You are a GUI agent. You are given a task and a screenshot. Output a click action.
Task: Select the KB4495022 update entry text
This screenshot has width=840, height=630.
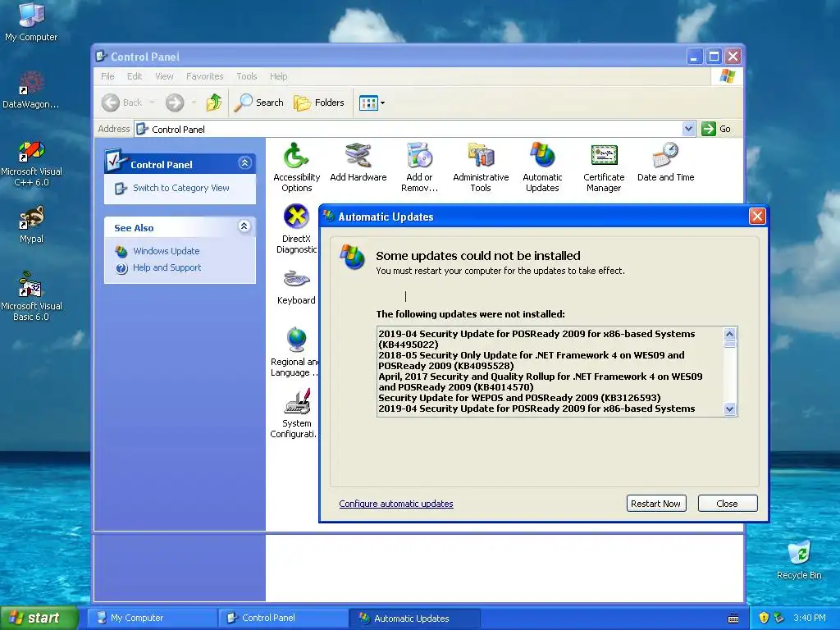[536, 339]
